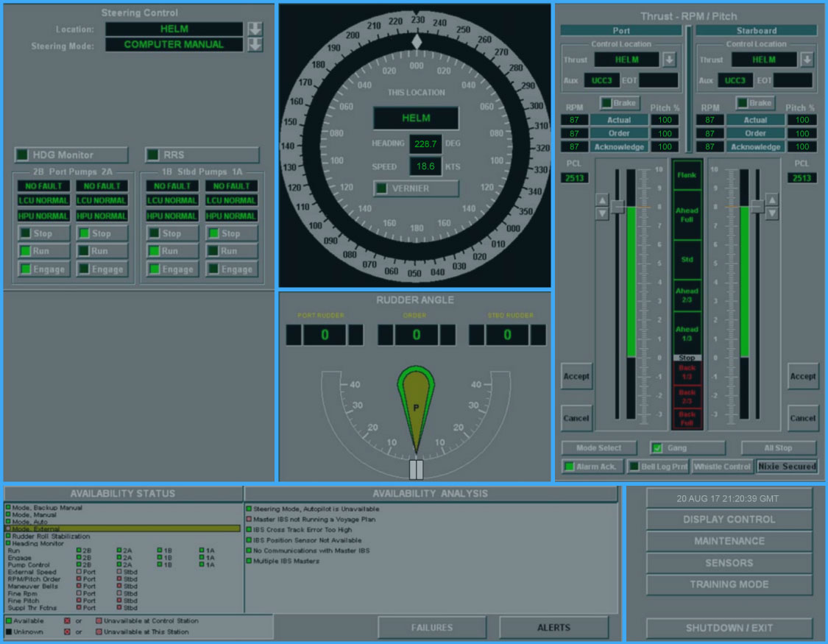Enable the VERNIER toggle
This screenshot has height=644, width=828.
(x=416, y=188)
